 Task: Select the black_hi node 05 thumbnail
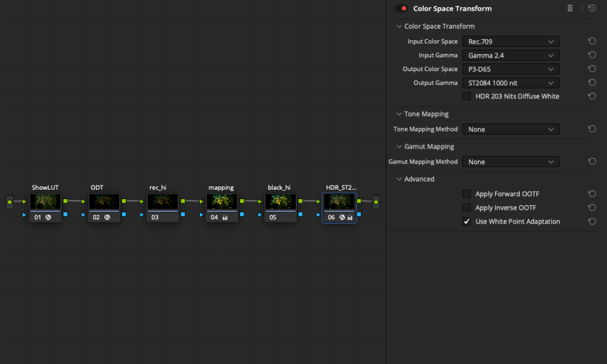[280, 202]
